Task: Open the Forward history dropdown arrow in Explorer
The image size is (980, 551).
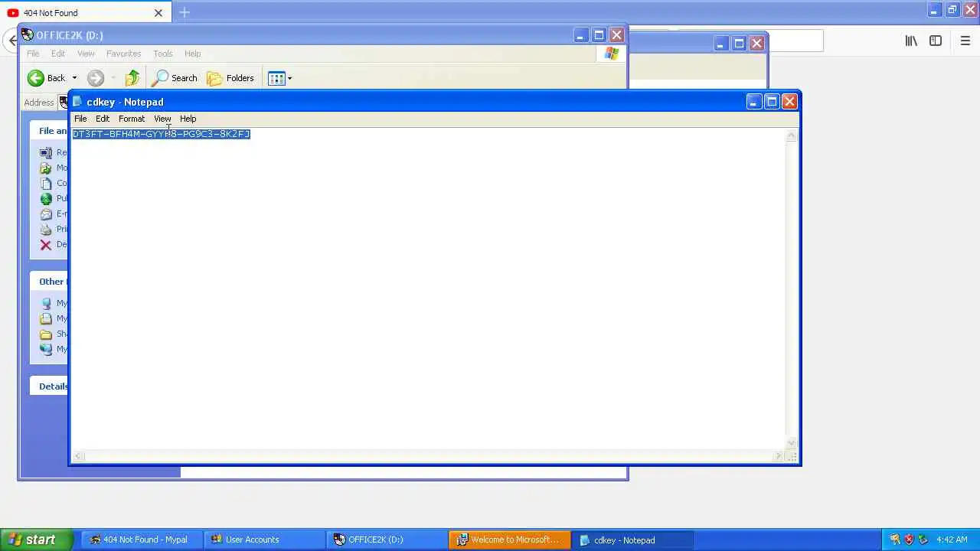Action: [x=113, y=78]
